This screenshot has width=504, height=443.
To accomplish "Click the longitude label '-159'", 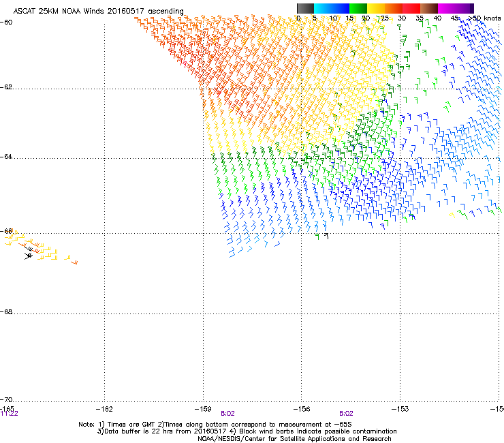I will click(203, 409).
